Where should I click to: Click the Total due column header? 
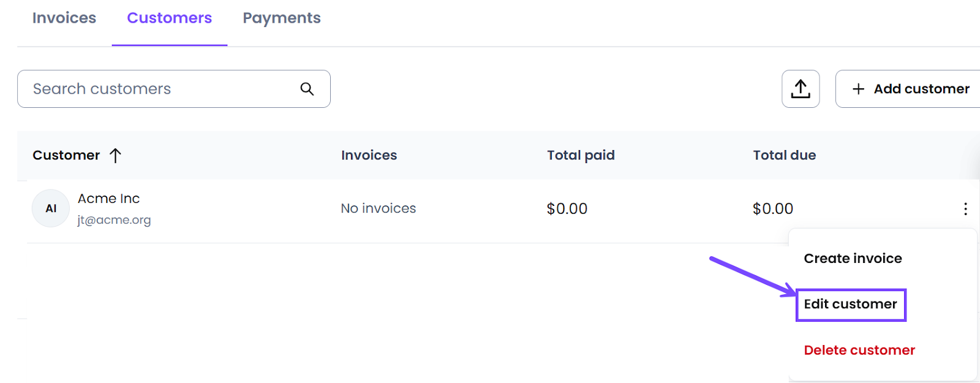[785, 155]
